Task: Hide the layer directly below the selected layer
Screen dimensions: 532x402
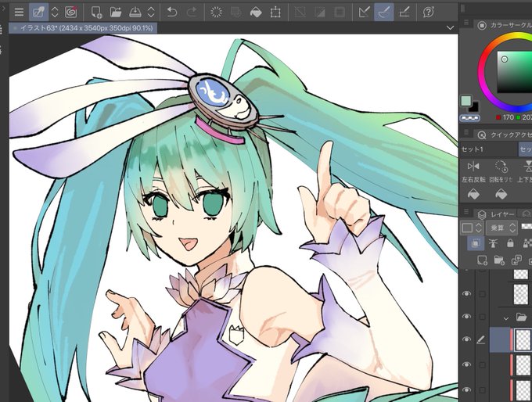Action: pyautogui.click(x=467, y=364)
